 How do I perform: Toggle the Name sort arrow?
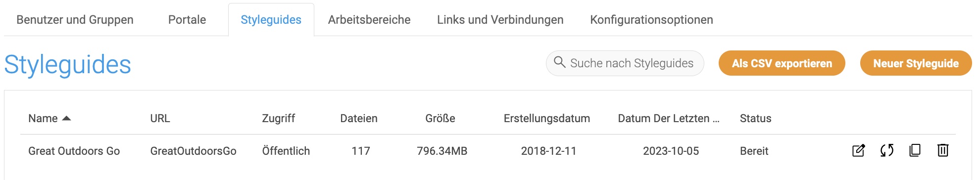coord(66,118)
